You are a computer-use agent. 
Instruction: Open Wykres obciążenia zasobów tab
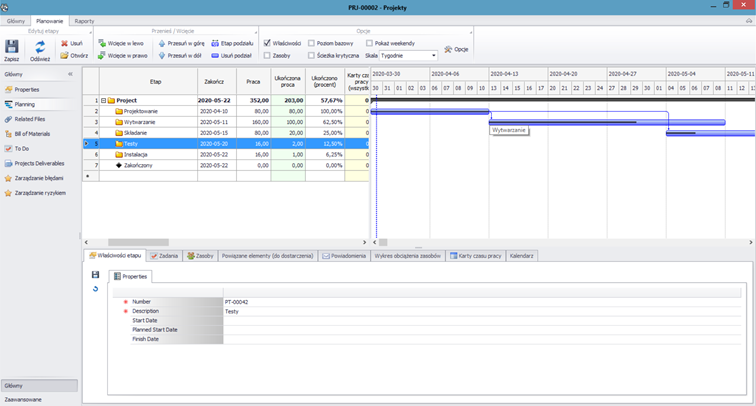[407, 256]
